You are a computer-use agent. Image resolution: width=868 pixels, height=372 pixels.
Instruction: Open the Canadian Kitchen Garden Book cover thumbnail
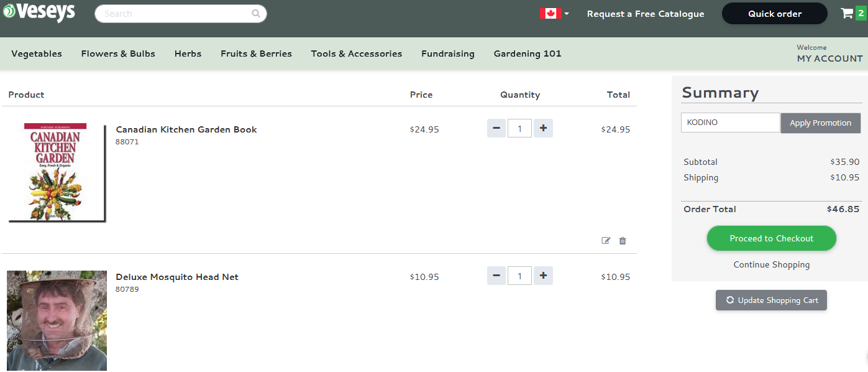[57, 172]
